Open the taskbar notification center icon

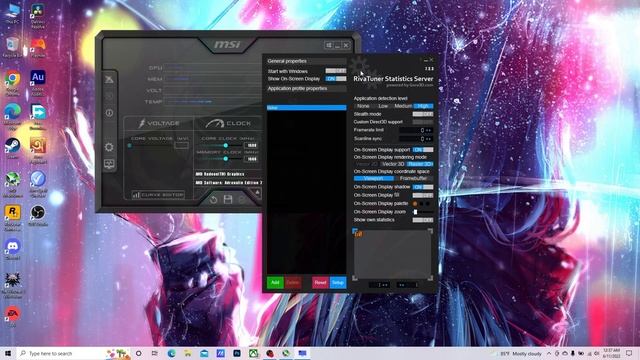629,353
